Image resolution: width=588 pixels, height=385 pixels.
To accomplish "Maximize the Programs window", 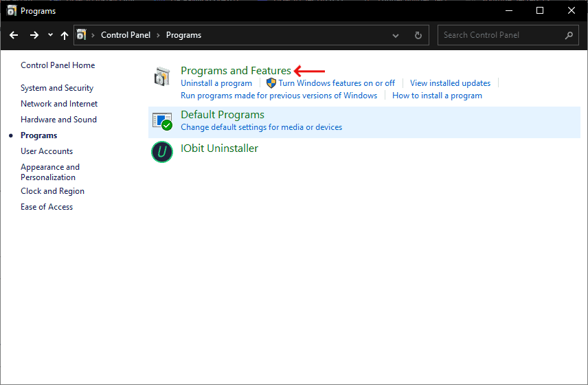I will (540, 10).
